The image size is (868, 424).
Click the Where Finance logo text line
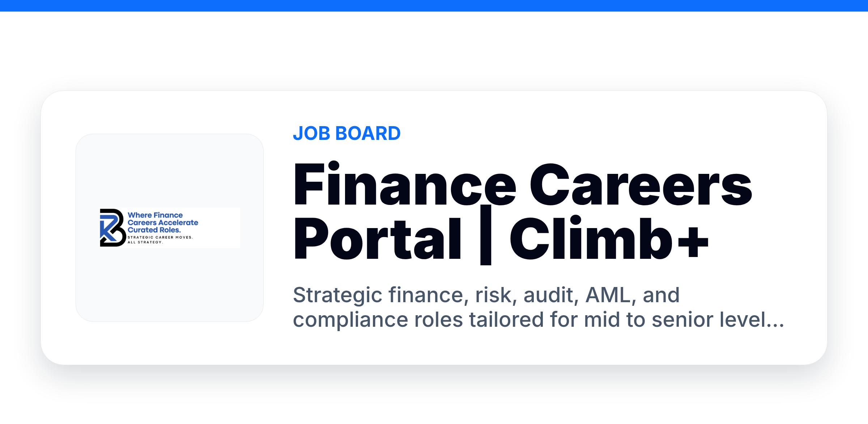pyautogui.click(x=155, y=215)
